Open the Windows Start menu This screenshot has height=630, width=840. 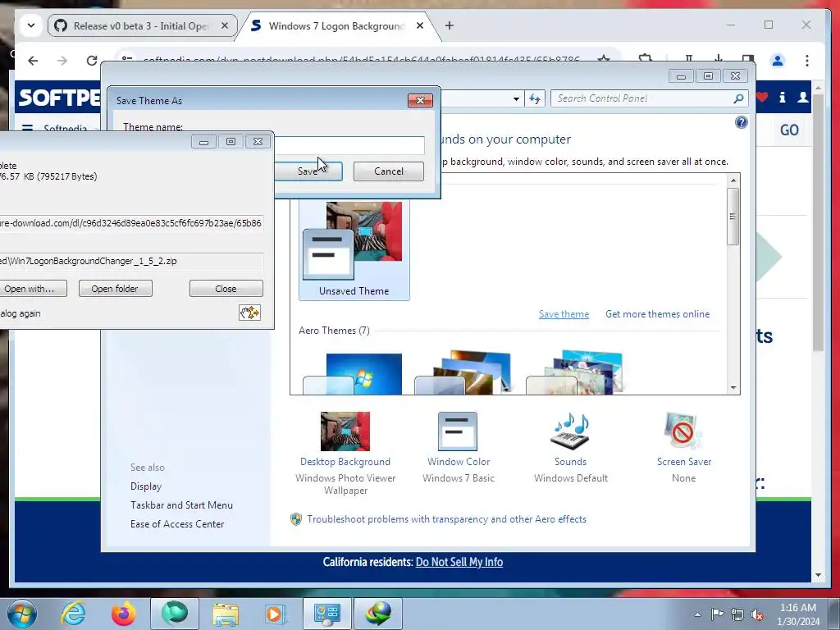click(22, 614)
